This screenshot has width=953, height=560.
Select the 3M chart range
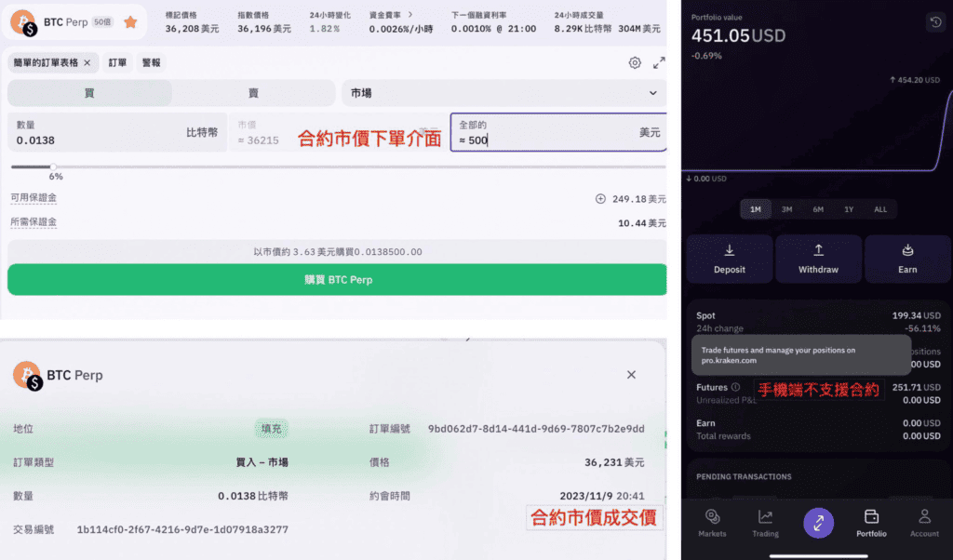pyautogui.click(x=787, y=209)
